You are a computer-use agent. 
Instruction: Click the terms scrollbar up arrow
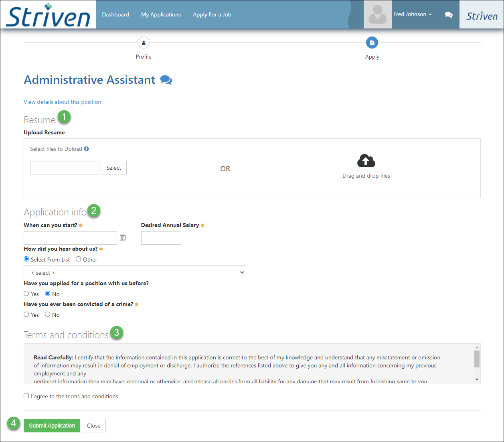point(477,347)
